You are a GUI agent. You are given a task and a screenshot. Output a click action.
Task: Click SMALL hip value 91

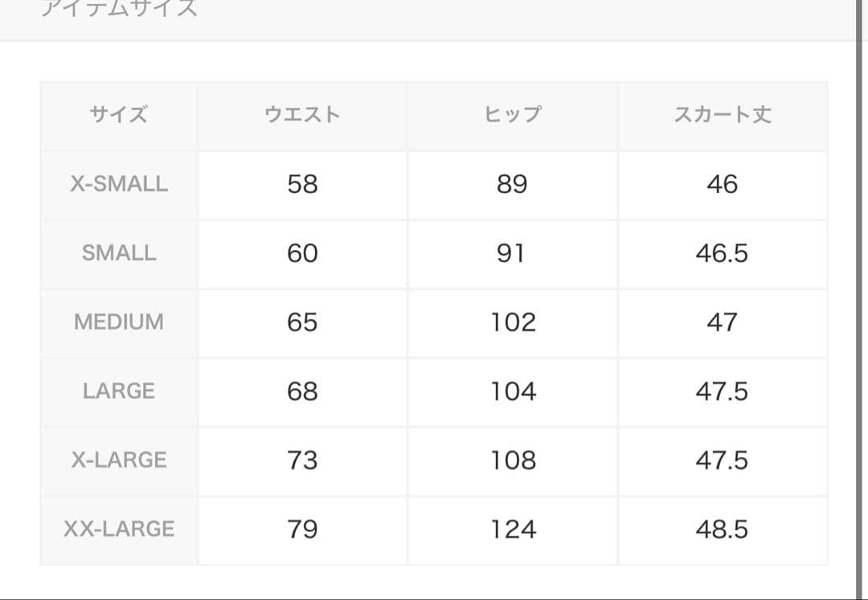click(x=513, y=253)
